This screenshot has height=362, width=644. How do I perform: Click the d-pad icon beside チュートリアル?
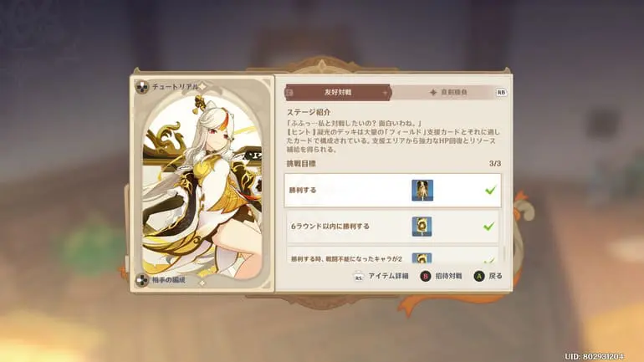(x=142, y=87)
